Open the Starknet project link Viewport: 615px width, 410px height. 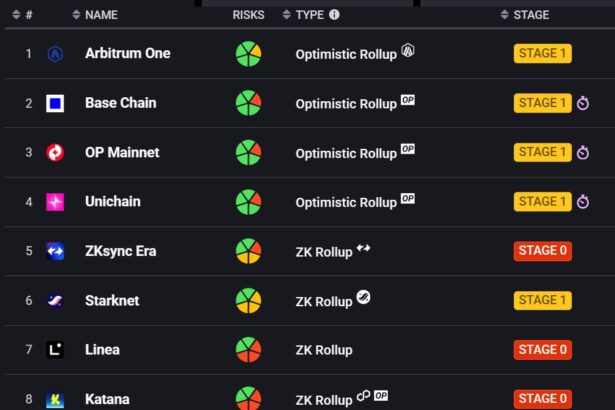tap(112, 301)
